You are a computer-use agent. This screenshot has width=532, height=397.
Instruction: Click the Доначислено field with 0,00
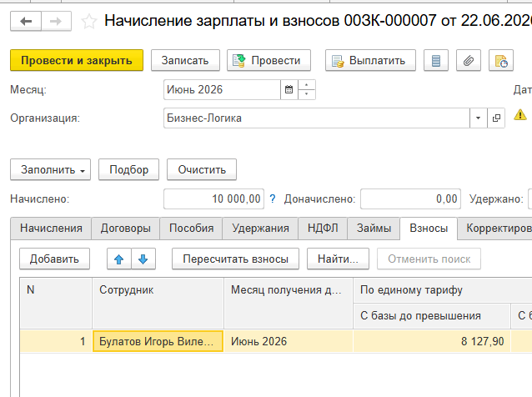click(410, 198)
